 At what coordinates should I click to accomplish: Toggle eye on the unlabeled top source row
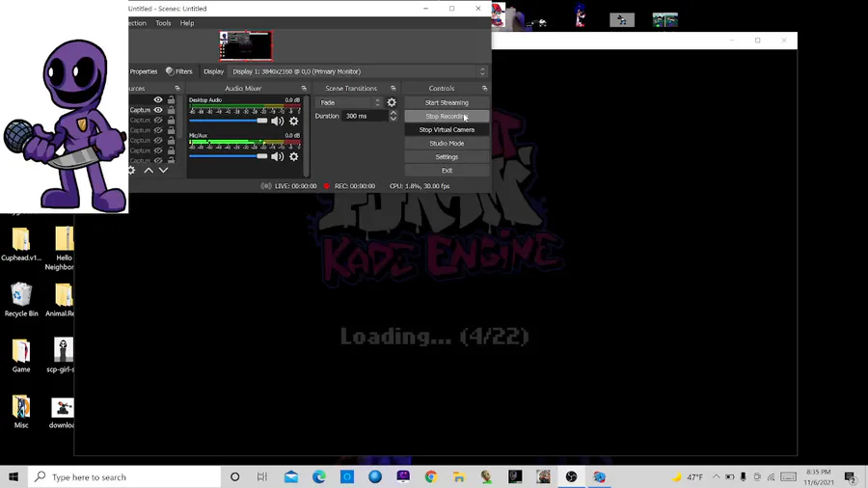point(158,99)
